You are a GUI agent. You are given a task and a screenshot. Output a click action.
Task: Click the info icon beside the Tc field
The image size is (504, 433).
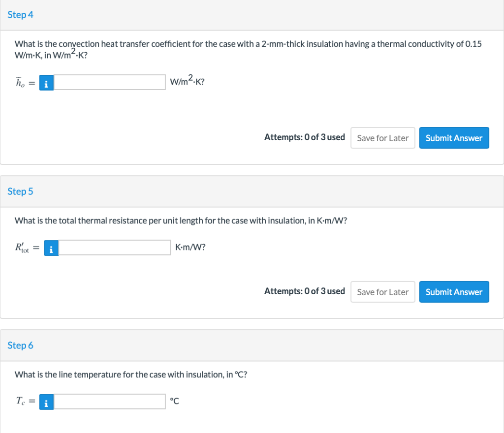(46, 402)
